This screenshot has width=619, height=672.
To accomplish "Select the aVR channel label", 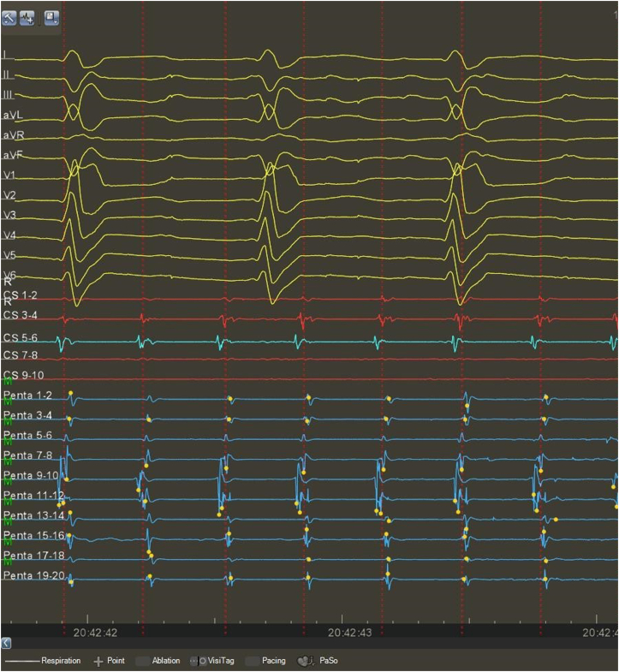I will tap(14, 135).
